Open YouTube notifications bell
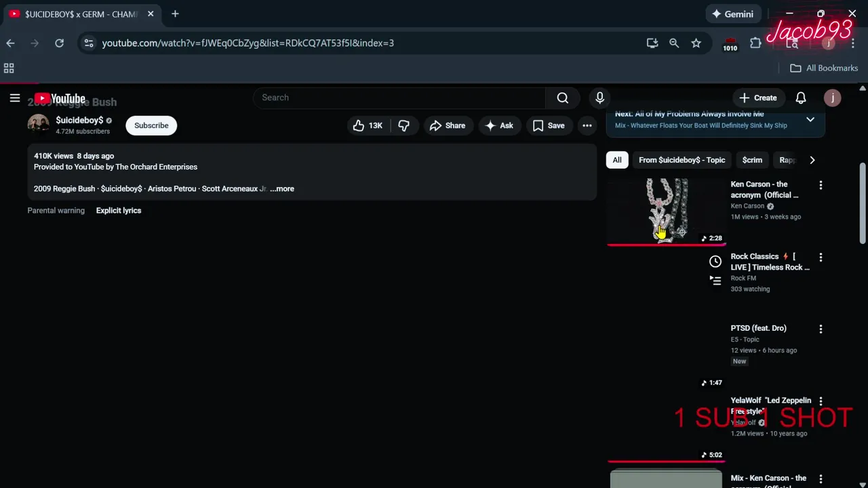Viewport: 868px width, 488px height. (801, 98)
